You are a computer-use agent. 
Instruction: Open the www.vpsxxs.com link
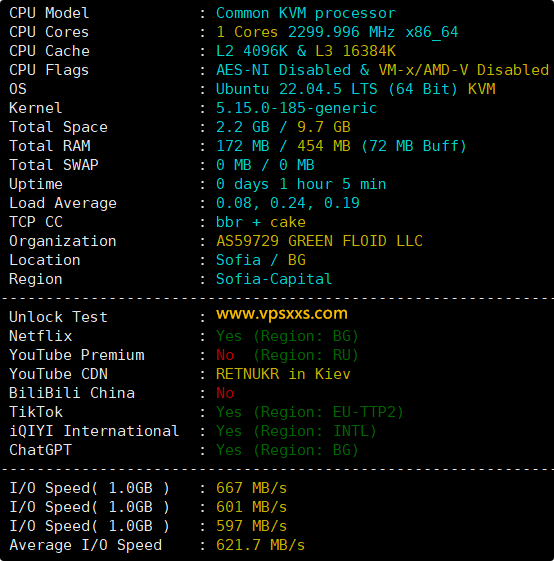tap(282, 314)
